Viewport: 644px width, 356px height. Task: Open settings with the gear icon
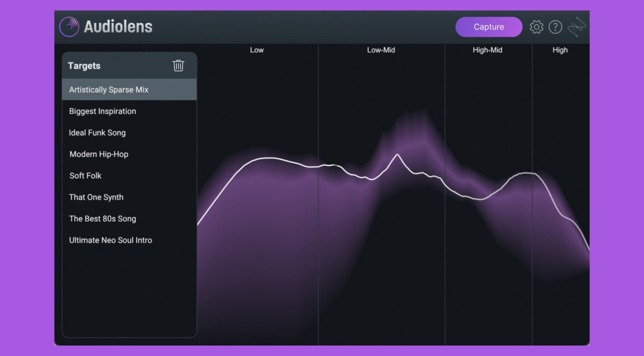pyautogui.click(x=536, y=27)
